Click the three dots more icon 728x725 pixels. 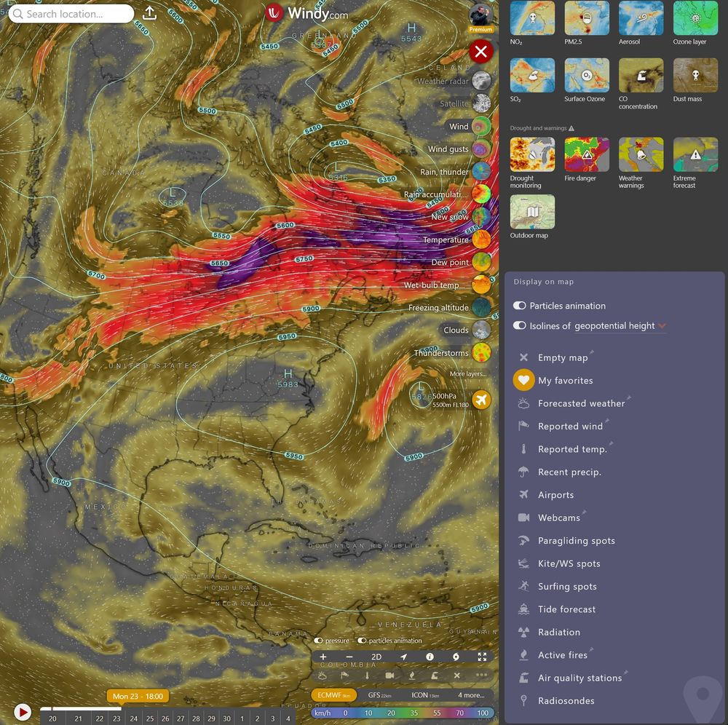[481, 676]
